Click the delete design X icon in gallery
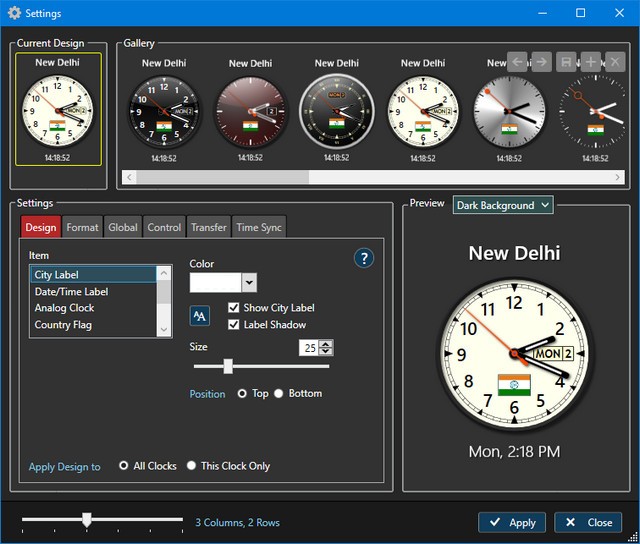The image size is (640, 544). click(x=614, y=62)
